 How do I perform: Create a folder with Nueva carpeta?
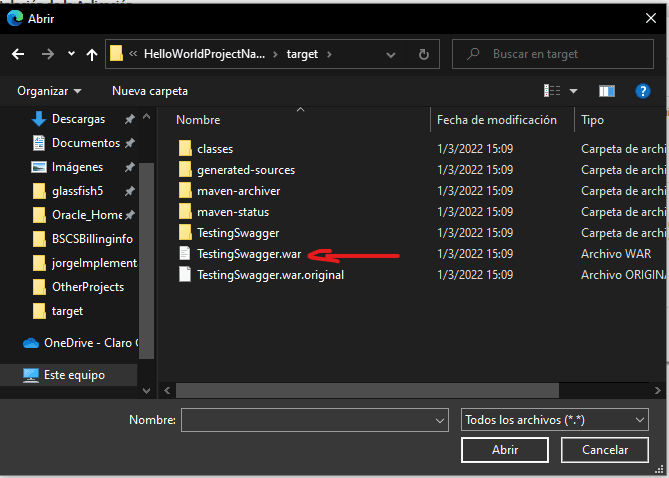[150, 91]
